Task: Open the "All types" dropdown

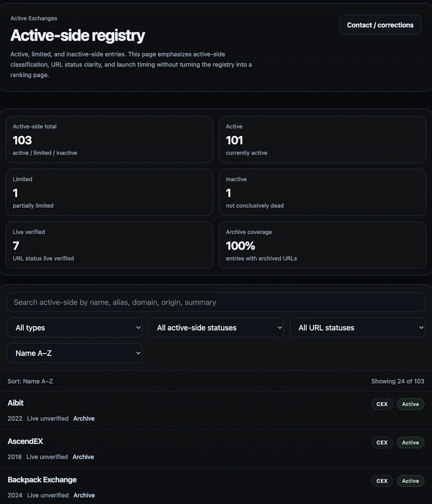Action: [x=75, y=328]
